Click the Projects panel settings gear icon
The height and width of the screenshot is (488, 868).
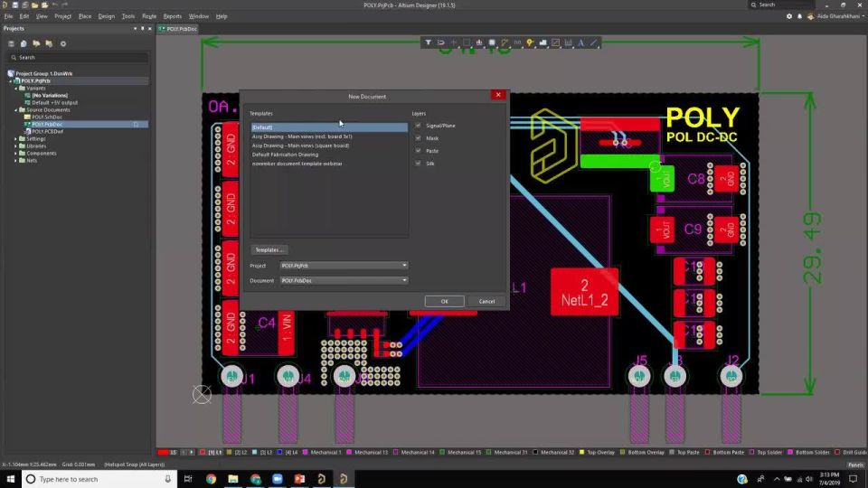pos(62,43)
